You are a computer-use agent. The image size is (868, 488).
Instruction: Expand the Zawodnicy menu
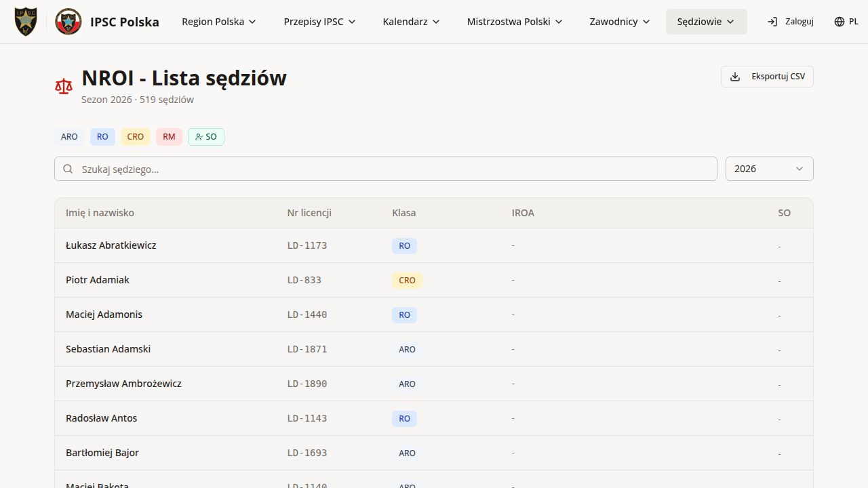pos(620,22)
